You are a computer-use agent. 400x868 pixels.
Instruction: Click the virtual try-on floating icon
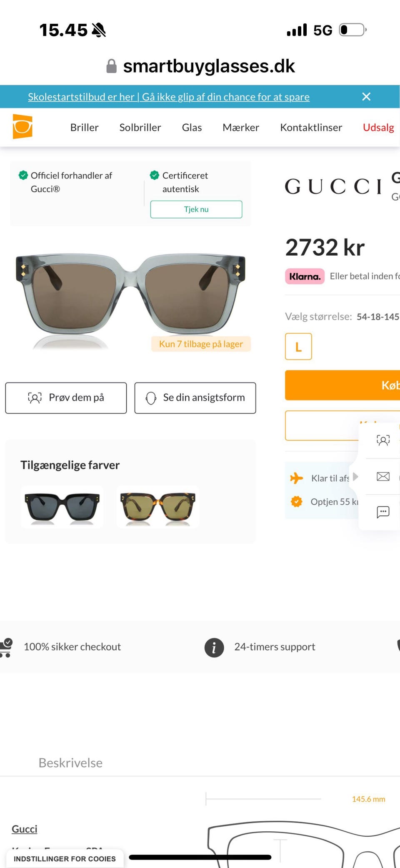pyautogui.click(x=383, y=440)
